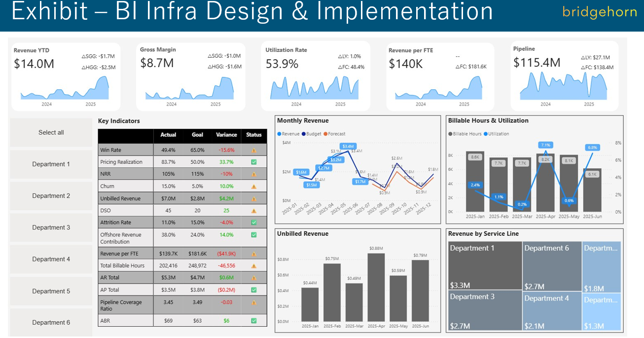Select the 2025-Jun Unbilled Revenue bar
Screen dimensions: 644x338
click(x=421, y=291)
